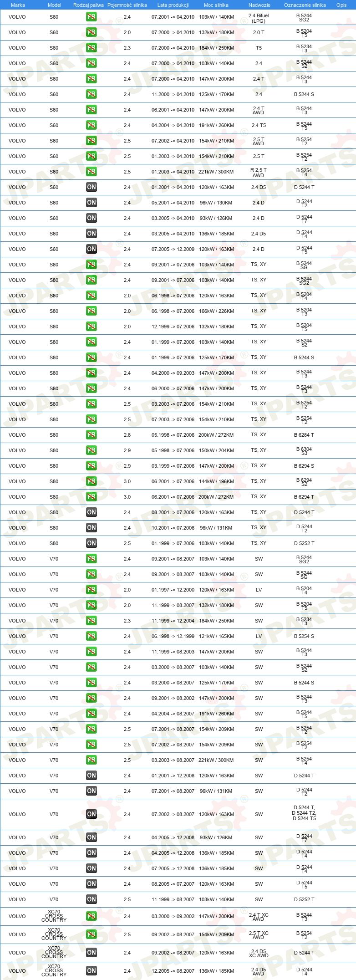Click the '150kW / 204KM' power cell
Viewport: 356px width, 980px height.
216,450
